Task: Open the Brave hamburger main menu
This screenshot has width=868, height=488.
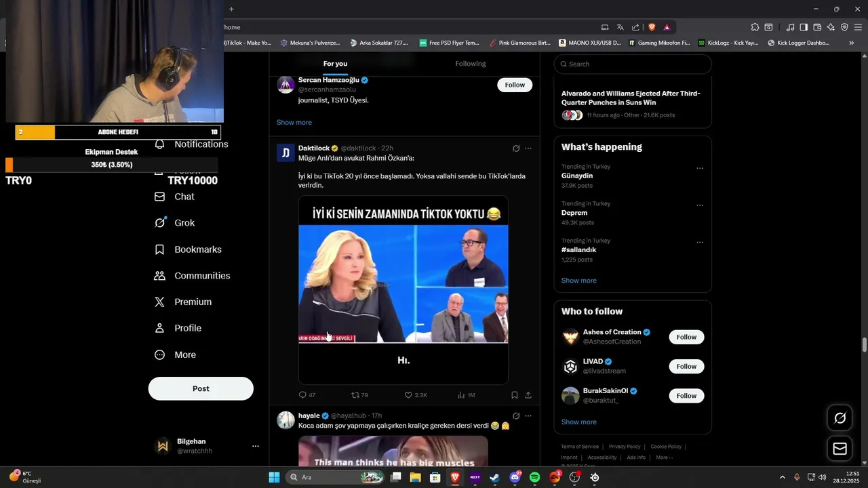Action: click(x=858, y=27)
